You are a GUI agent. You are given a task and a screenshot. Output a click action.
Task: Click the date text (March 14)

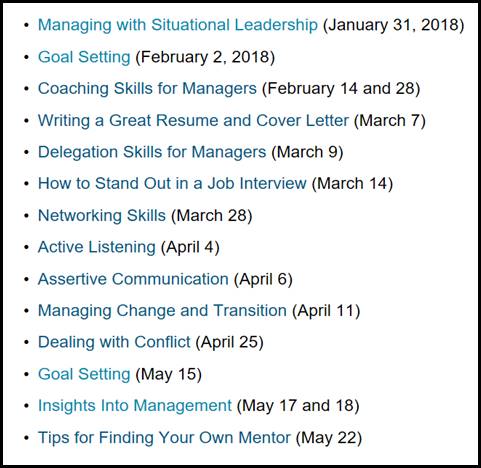pos(352,184)
